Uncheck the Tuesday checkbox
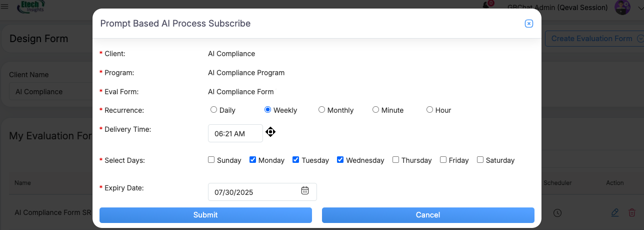The height and width of the screenshot is (230, 644). click(x=296, y=160)
